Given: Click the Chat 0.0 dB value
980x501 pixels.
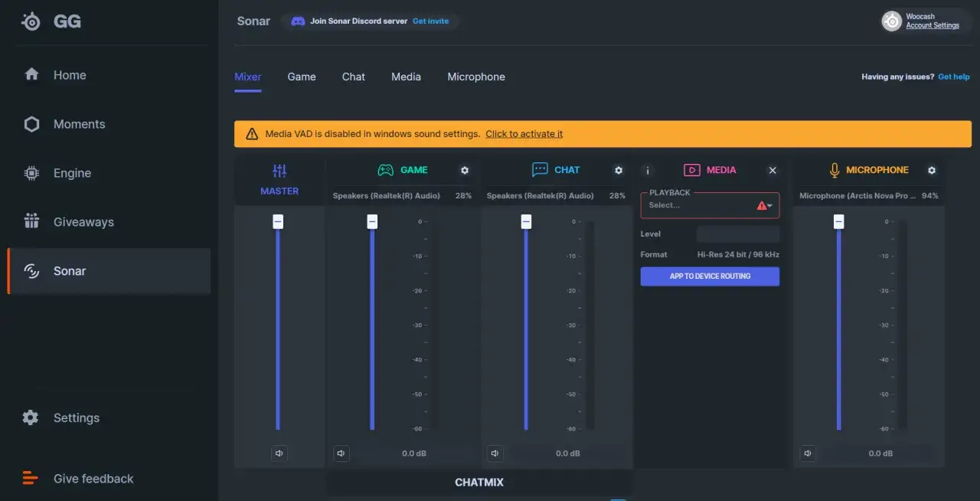Looking at the screenshot, I should coord(568,454).
